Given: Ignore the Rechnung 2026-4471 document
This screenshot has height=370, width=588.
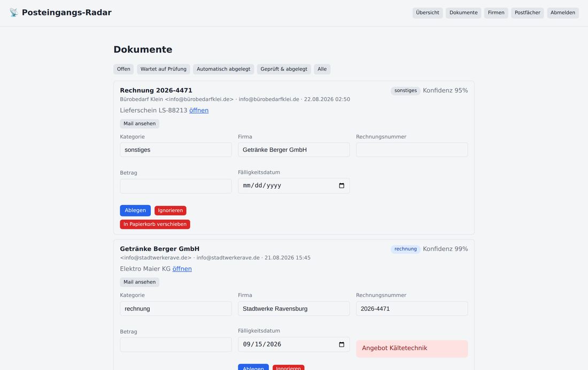Looking at the screenshot, I should [170, 211].
